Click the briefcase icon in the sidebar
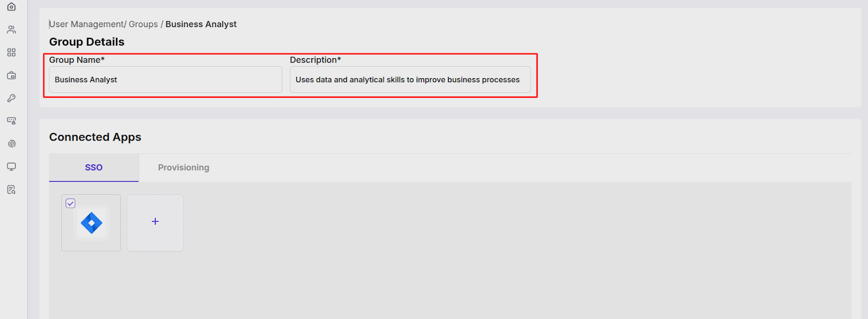 click(11, 75)
